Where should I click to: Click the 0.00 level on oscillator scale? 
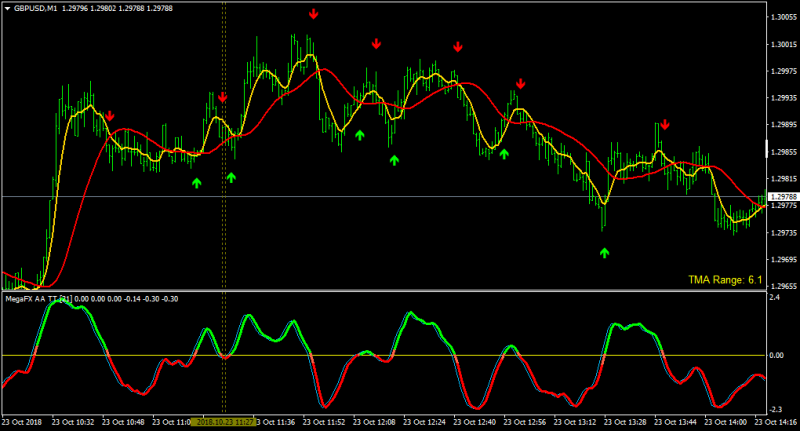click(776, 356)
